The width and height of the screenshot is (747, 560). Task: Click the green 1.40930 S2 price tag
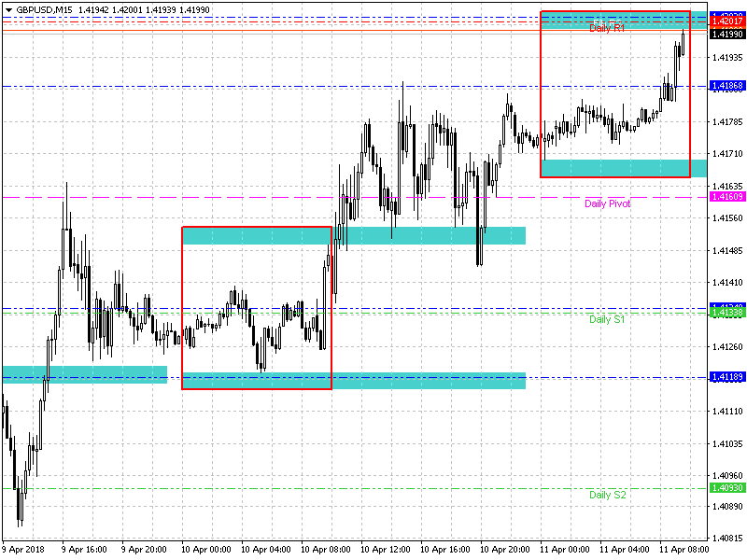click(x=726, y=488)
